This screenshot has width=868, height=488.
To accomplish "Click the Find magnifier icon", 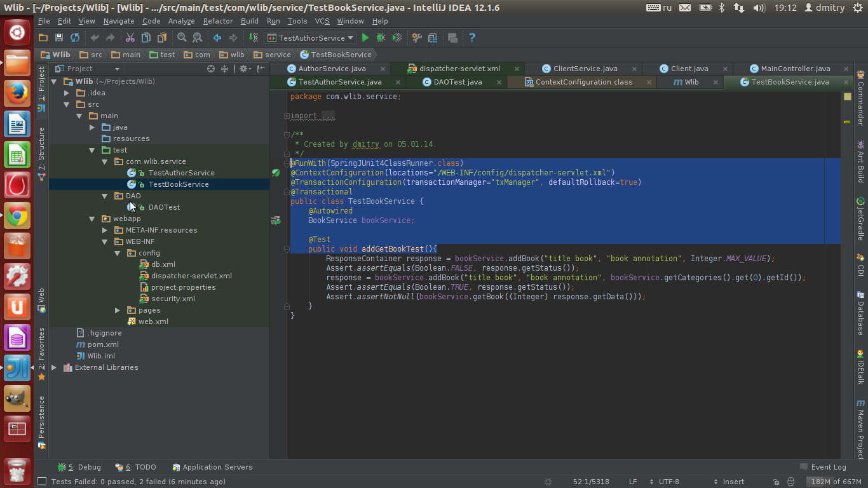I will tap(182, 38).
